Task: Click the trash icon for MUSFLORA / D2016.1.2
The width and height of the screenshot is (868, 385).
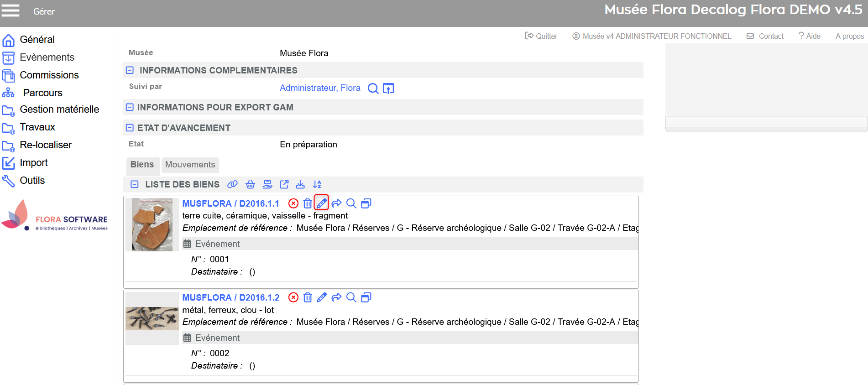Action: click(308, 297)
